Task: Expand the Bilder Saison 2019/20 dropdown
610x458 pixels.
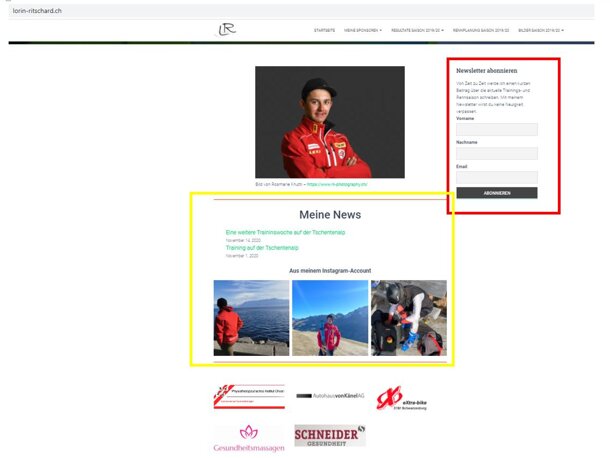Action: click(x=541, y=31)
